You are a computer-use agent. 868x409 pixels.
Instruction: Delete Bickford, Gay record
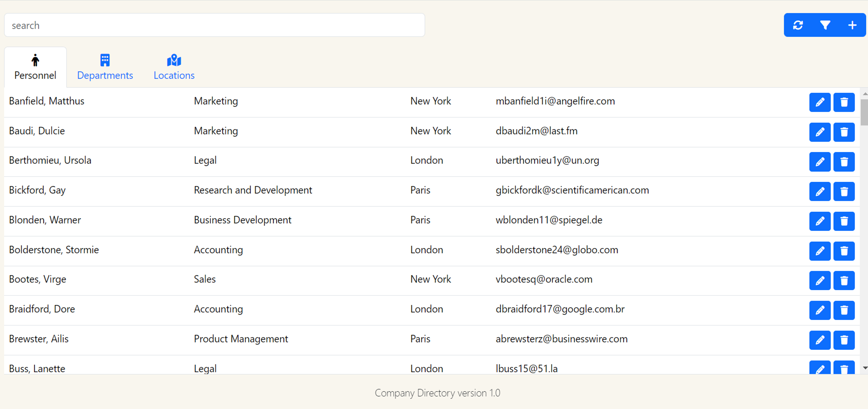point(844,192)
